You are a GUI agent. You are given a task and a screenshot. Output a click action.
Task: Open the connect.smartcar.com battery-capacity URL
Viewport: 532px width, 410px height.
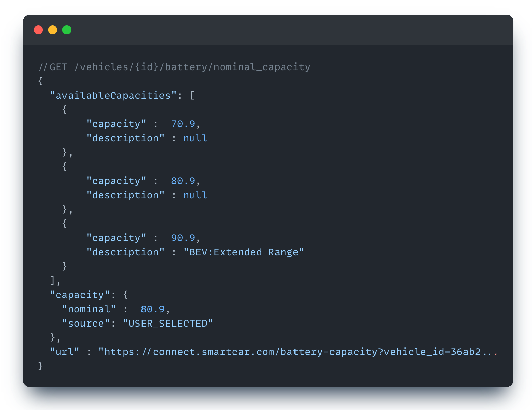click(x=298, y=352)
